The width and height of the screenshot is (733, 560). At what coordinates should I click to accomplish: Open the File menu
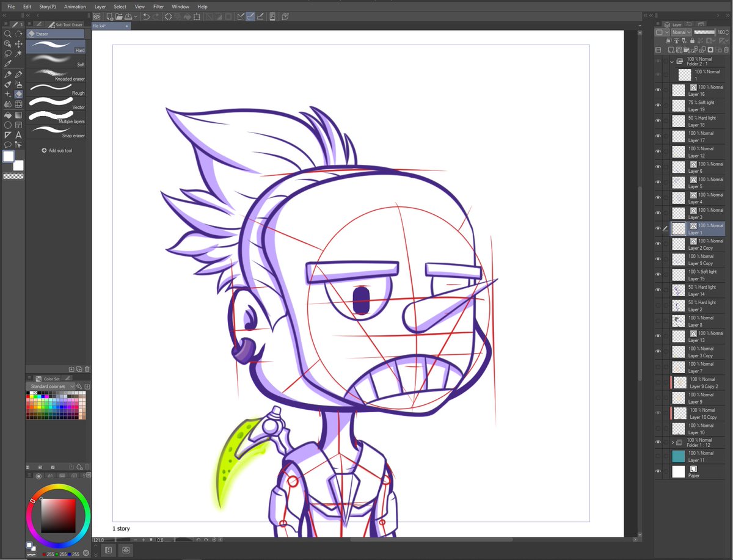(x=11, y=6)
